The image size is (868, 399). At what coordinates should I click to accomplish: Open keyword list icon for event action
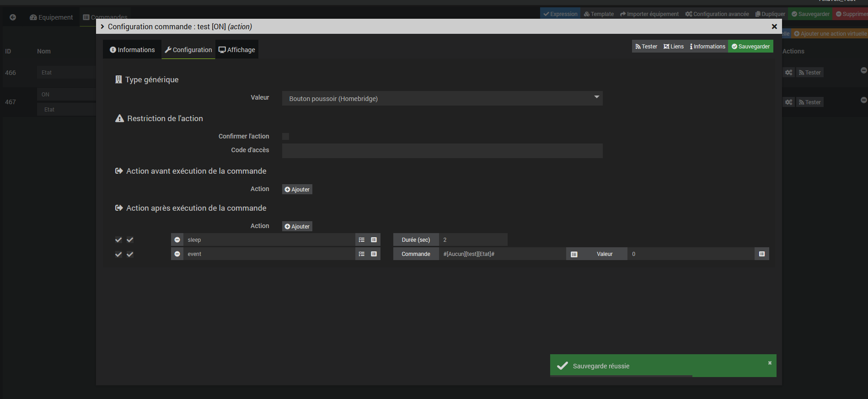(362, 254)
